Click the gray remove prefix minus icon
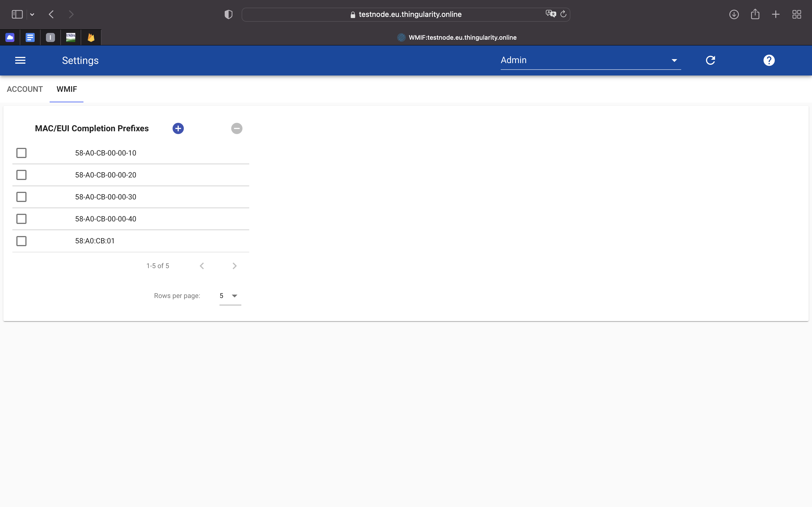The image size is (812, 507). [x=237, y=128]
